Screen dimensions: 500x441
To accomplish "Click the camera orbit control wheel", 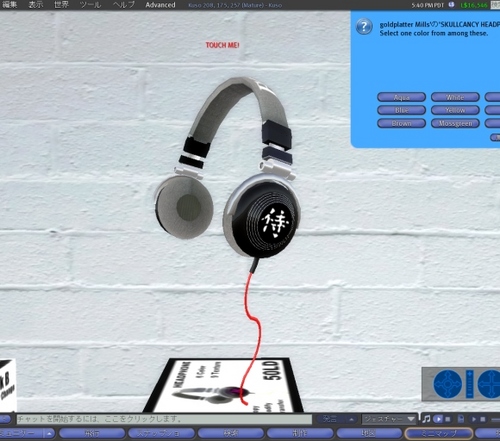I will [x=448, y=384].
